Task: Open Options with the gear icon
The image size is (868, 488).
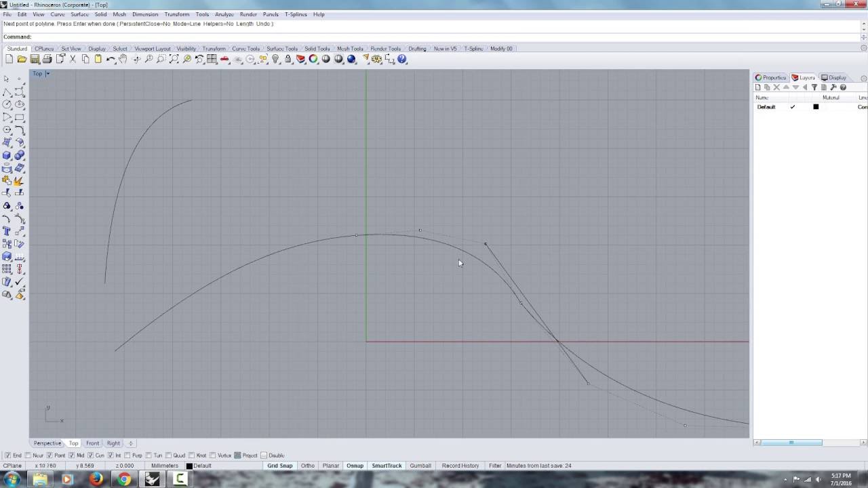Action: pos(377,60)
